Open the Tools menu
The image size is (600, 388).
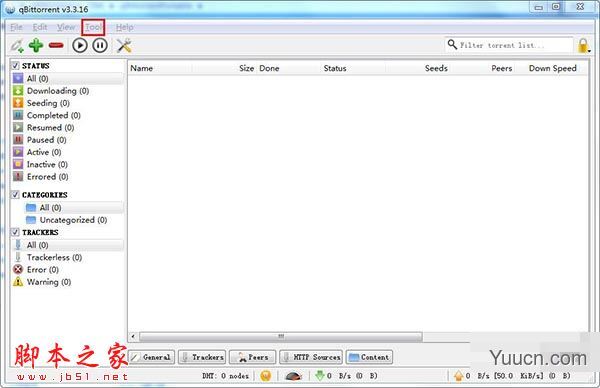click(x=93, y=27)
